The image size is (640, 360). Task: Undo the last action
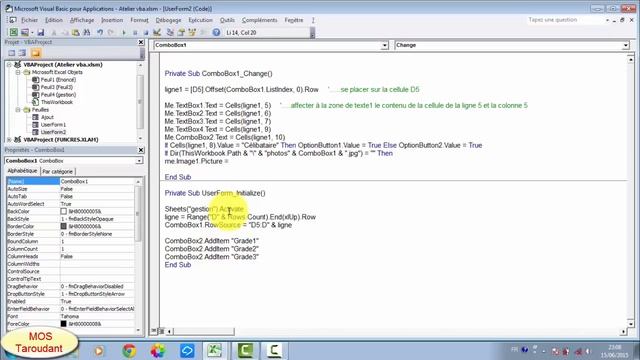[x=100, y=32]
